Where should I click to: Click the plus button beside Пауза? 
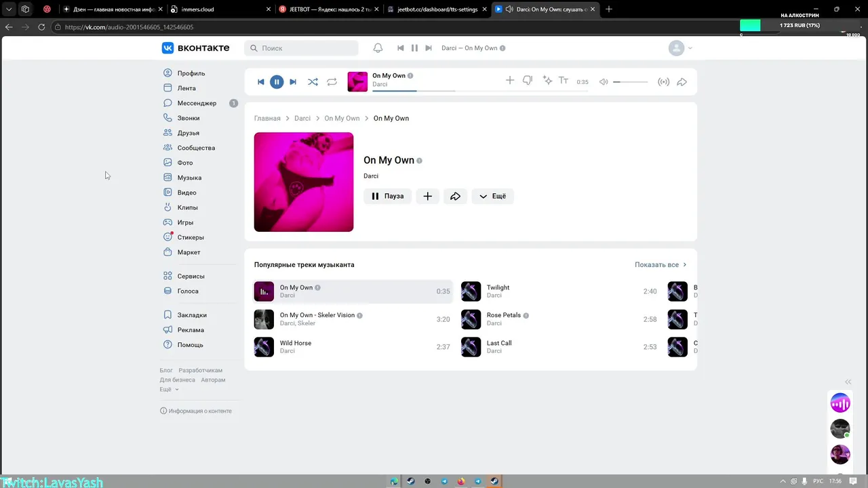coord(427,196)
